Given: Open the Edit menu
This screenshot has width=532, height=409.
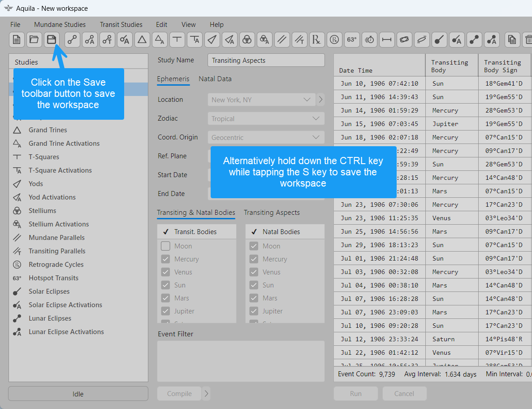Looking at the screenshot, I should [x=161, y=24].
